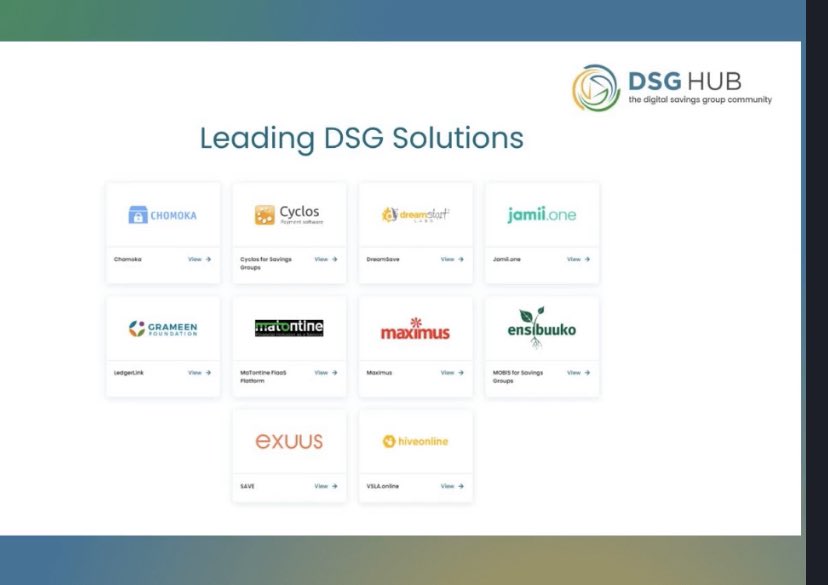828x585 pixels.
Task: Click the LedgerLink card title
Action: 128,373
